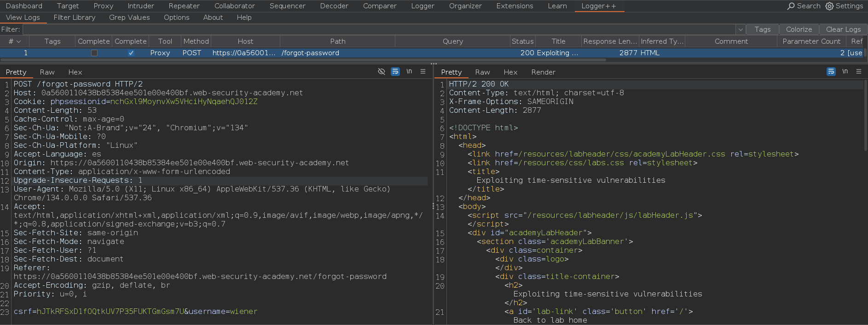Click the response pane vertical scrollbar
This screenshot has height=325, width=868.
coord(865,115)
